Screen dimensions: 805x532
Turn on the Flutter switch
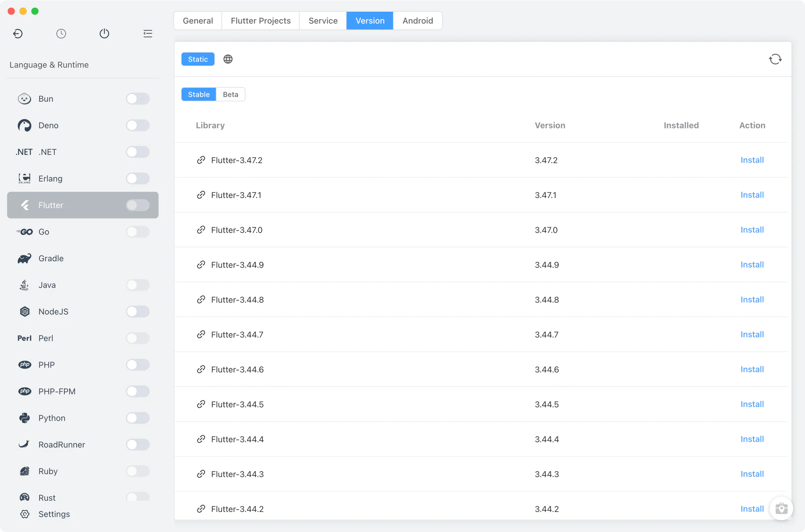(138, 205)
